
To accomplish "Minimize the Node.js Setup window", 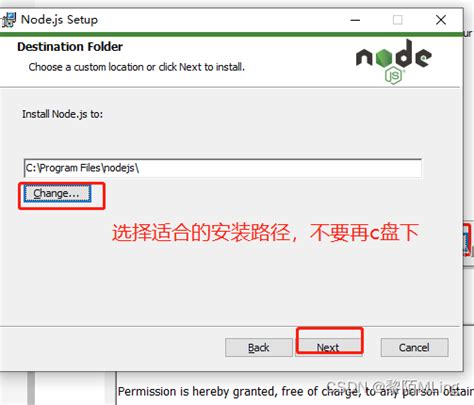I will coord(355,20).
